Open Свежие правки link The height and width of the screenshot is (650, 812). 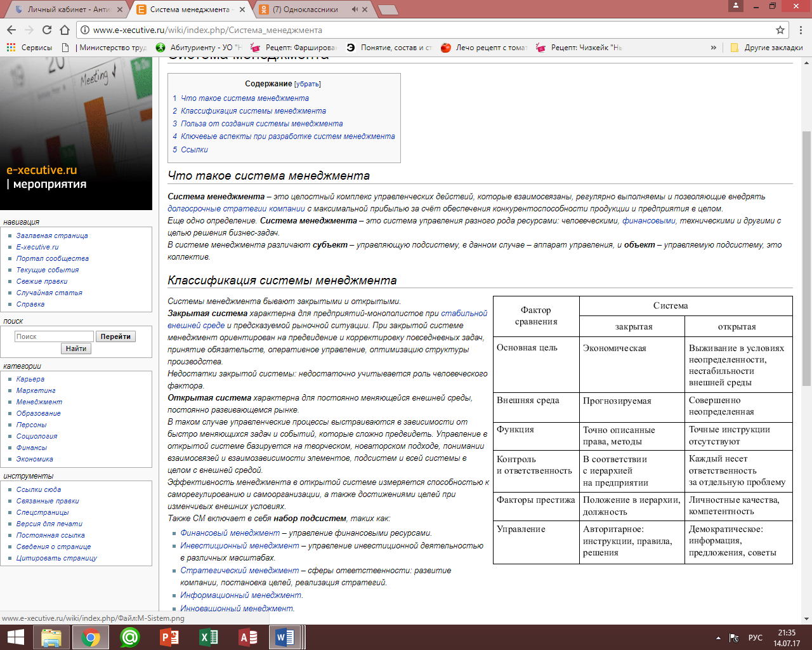pos(42,281)
